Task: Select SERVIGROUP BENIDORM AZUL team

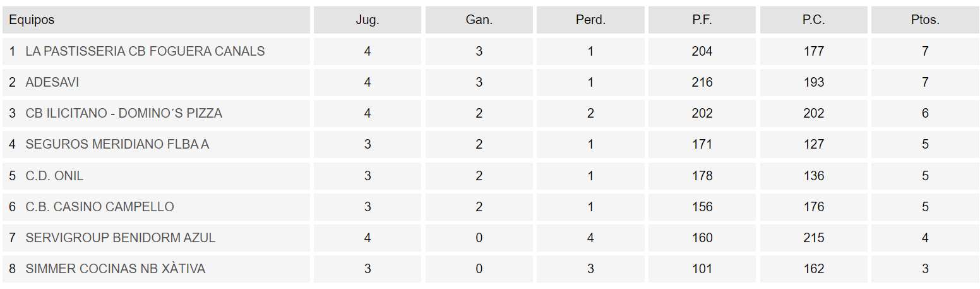Action: [121, 238]
